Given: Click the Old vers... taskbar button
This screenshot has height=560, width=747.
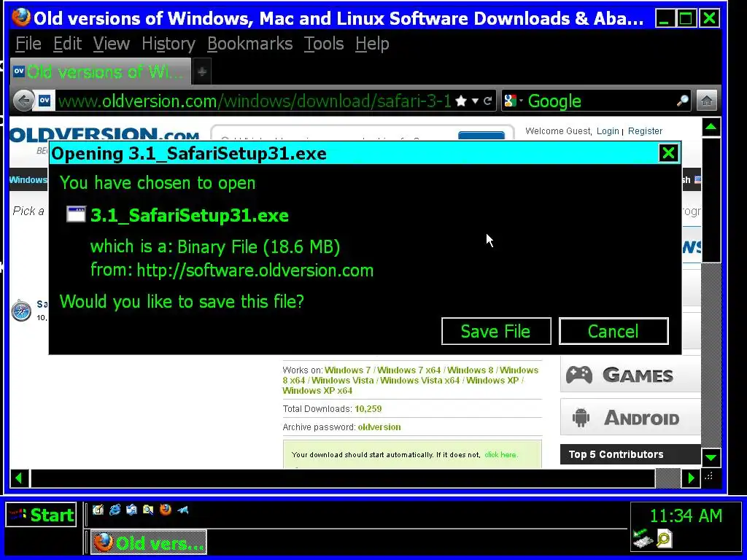Looking at the screenshot, I should click(149, 542).
